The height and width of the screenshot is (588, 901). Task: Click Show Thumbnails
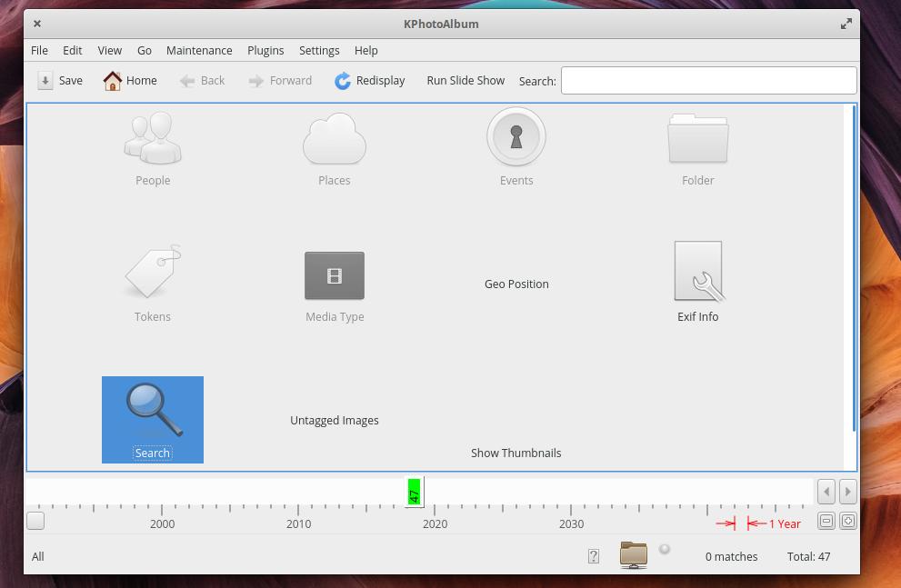coord(516,453)
